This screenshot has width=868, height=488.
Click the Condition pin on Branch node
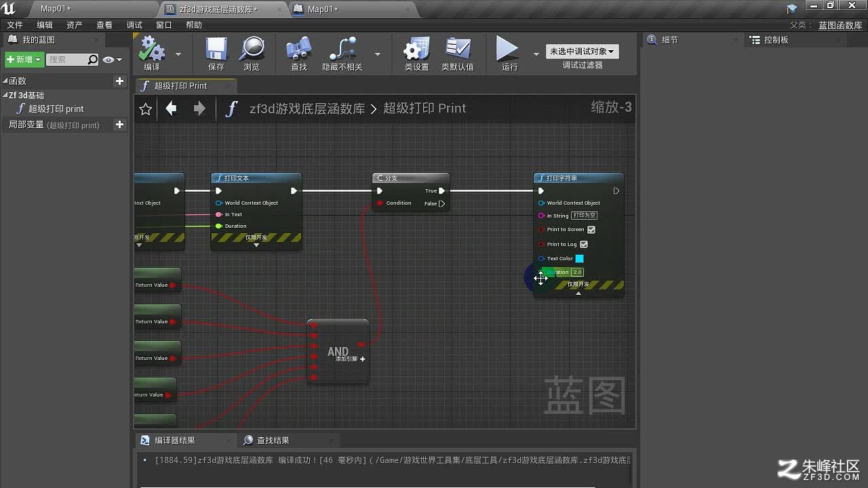coord(380,203)
